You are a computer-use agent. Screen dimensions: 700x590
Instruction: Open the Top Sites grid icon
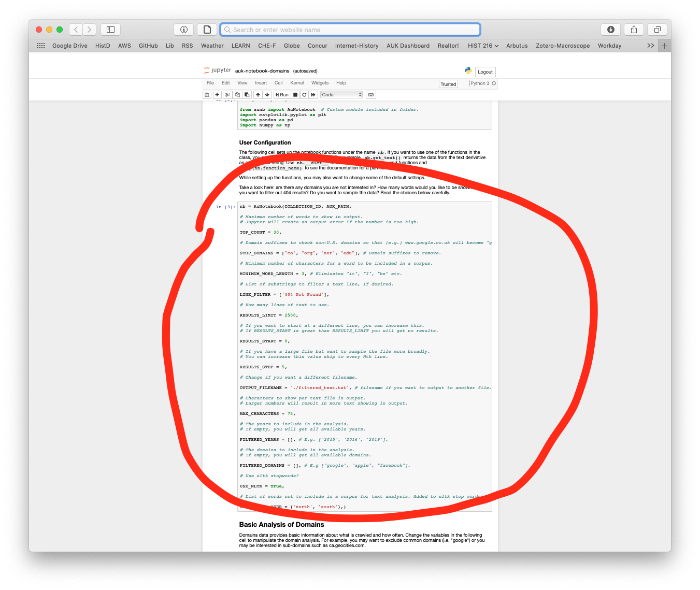(41, 46)
